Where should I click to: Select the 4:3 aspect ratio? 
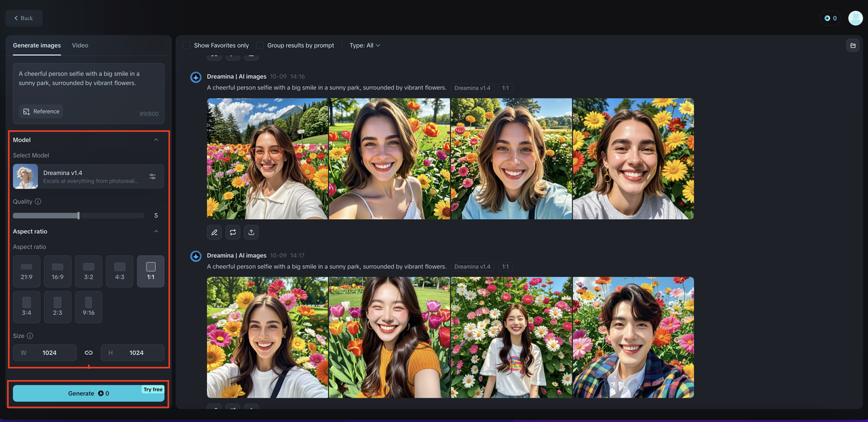(120, 271)
